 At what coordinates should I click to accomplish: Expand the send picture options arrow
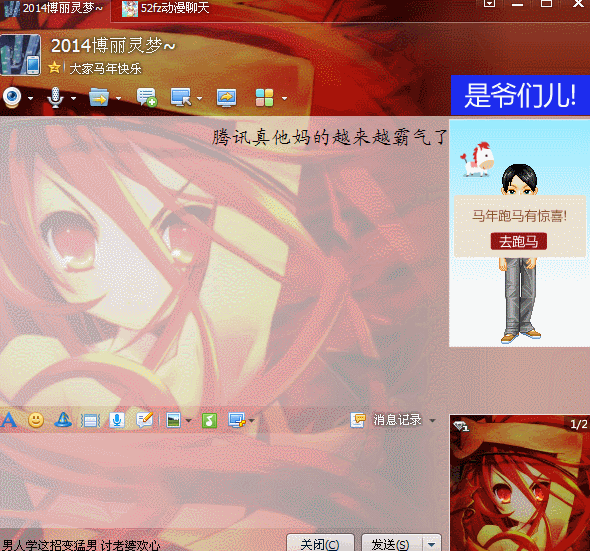pos(189,421)
